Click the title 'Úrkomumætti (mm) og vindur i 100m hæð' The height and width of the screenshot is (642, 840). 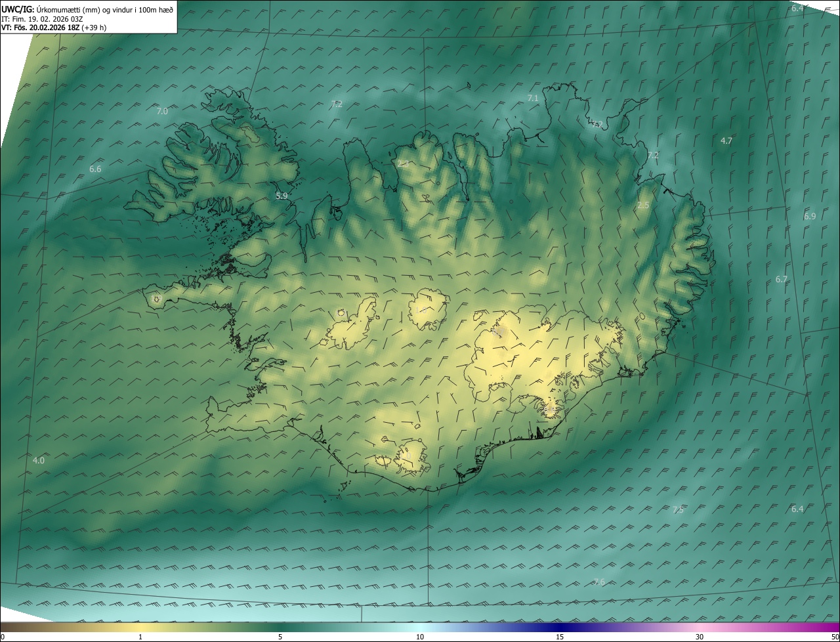(x=104, y=9)
